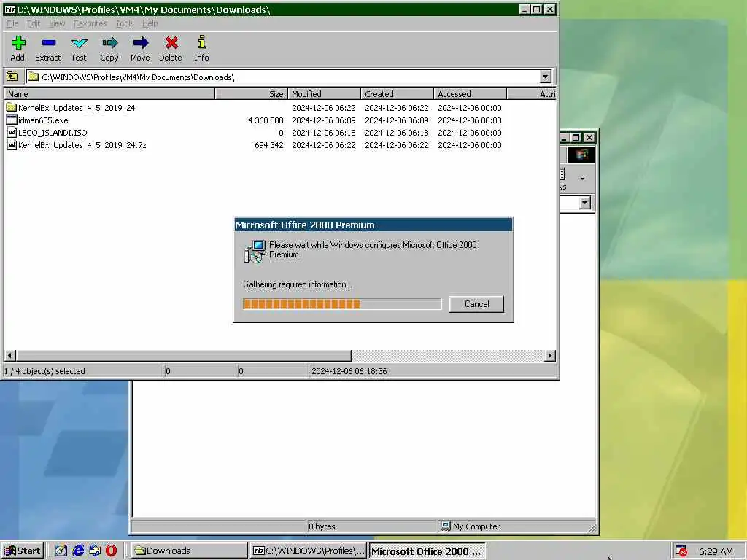
Task: Click the '1 / 4 object(s) selected' status text
Action: click(44, 371)
